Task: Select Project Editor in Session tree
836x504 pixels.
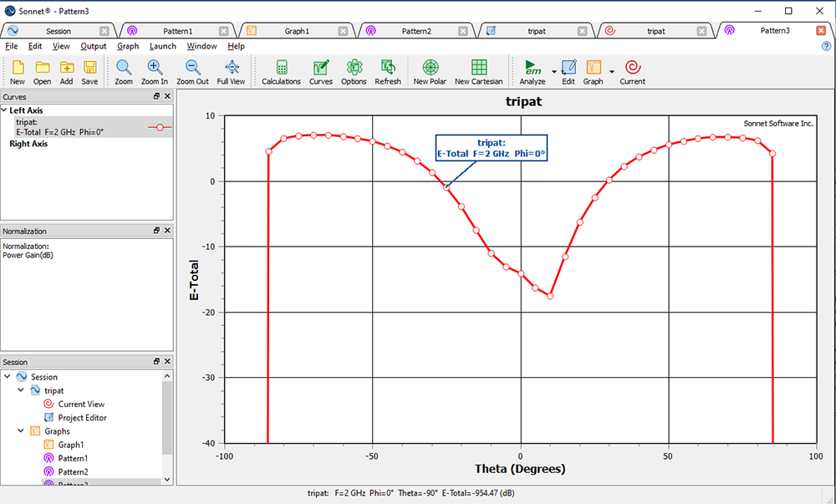Action: pos(82,418)
